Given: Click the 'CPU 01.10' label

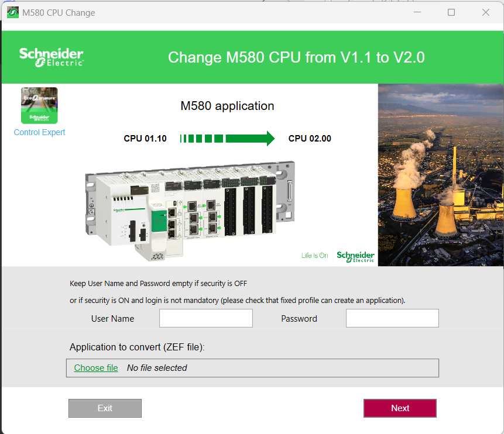Looking at the screenshot, I should [145, 139].
